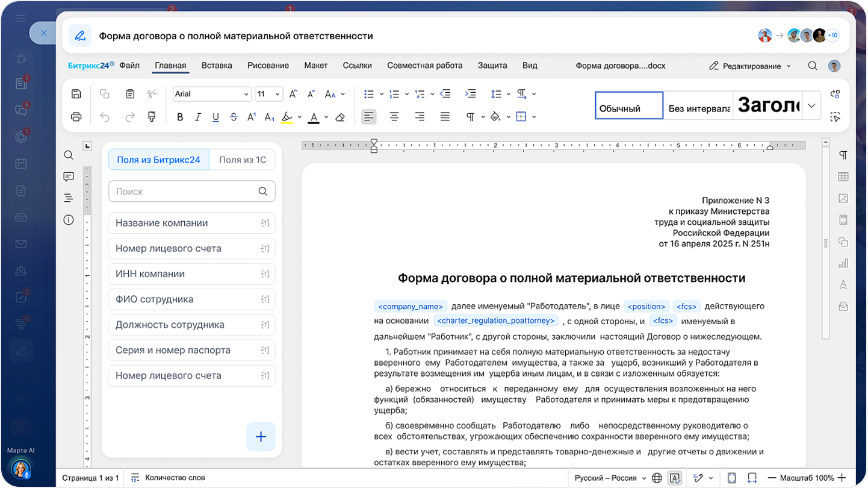
Task: Click the plus button to add field
Action: [x=261, y=437]
